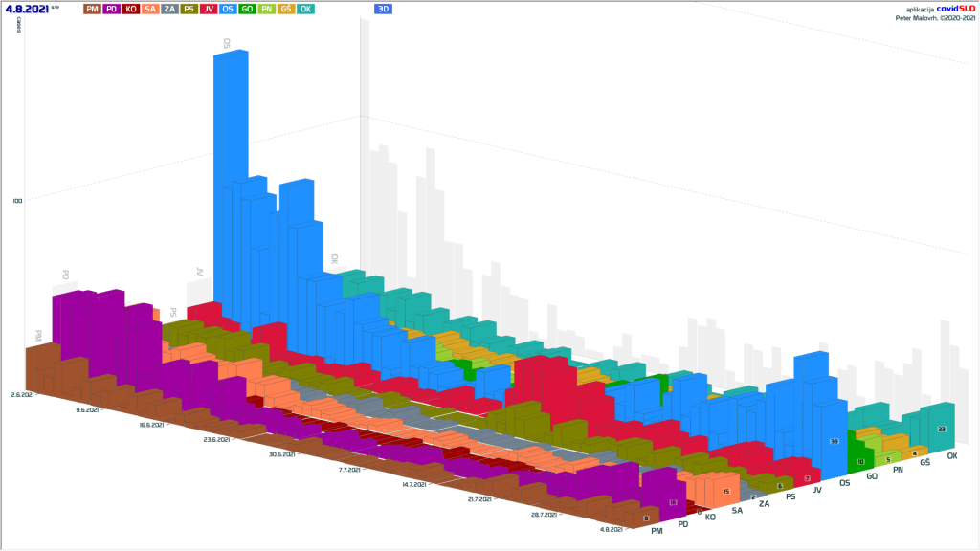Image resolution: width=980 pixels, height=551 pixels.
Task: Toggle the gray ZA legend button
Action: click(x=169, y=9)
